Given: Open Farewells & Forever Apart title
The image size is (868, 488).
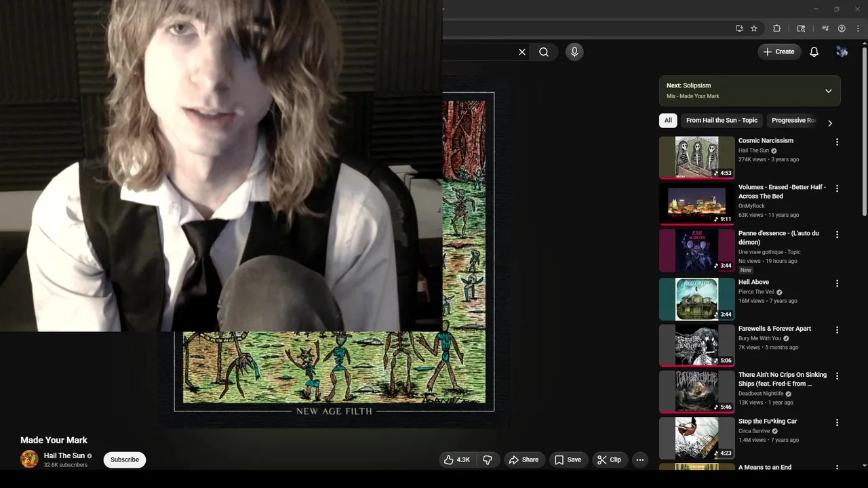Looking at the screenshot, I should point(774,329).
